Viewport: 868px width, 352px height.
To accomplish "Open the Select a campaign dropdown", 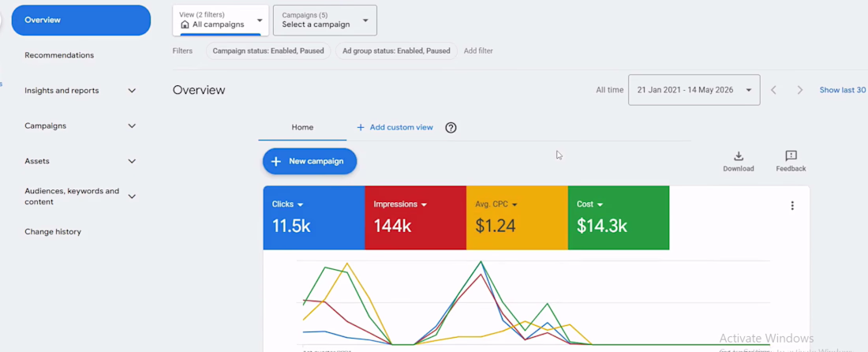I will [325, 21].
